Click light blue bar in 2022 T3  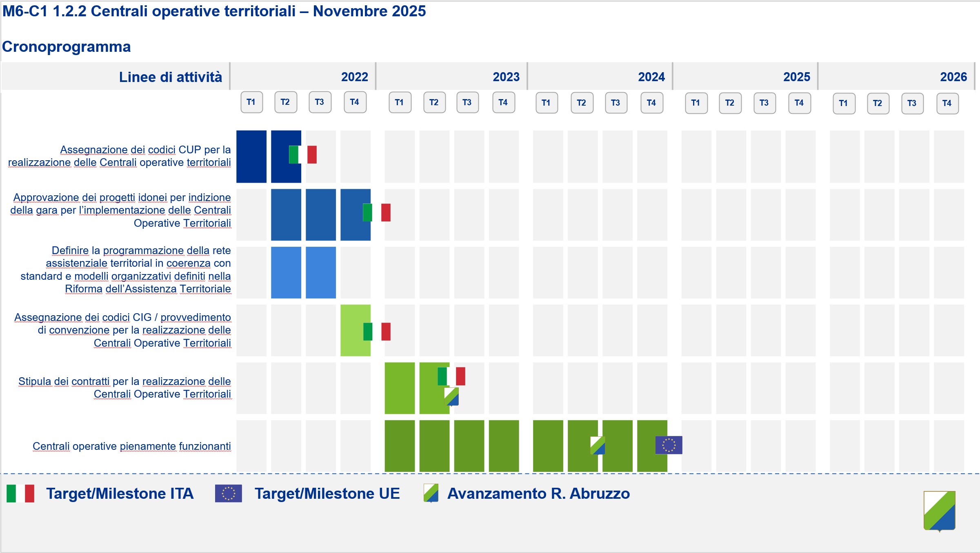tap(321, 272)
